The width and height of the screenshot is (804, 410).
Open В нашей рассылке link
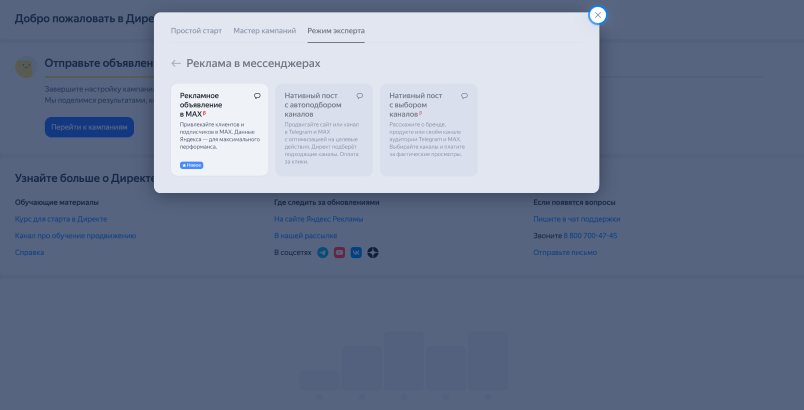pos(306,236)
